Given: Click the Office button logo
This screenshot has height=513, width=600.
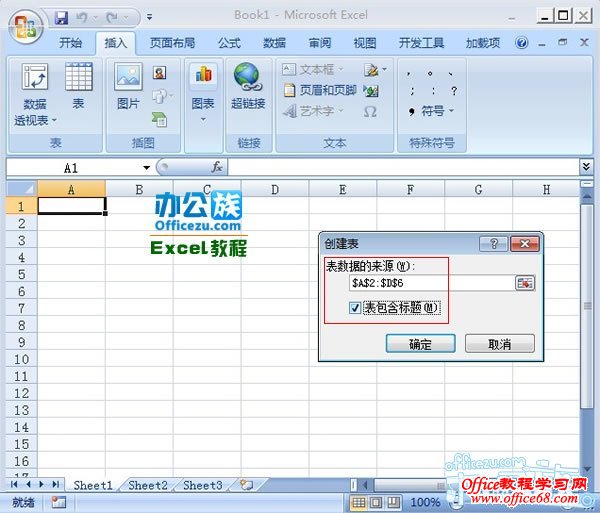Looking at the screenshot, I should pos(25,27).
